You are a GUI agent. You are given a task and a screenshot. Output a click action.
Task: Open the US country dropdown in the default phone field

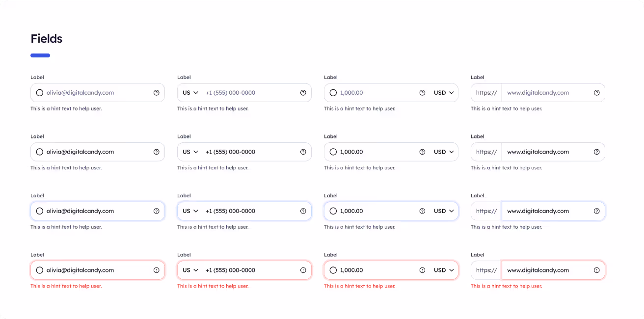pos(190,92)
